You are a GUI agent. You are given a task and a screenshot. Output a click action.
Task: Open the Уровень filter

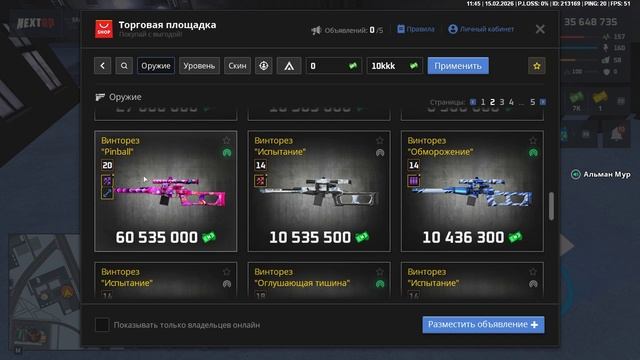click(199, 66)
